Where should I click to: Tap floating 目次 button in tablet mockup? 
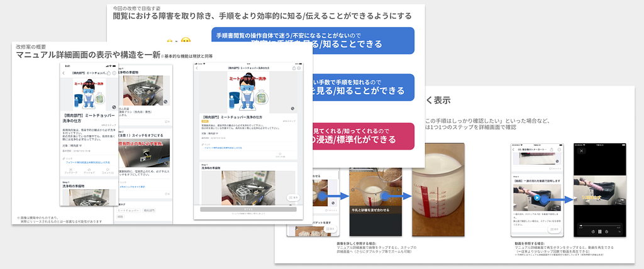(x=293, y=197)
